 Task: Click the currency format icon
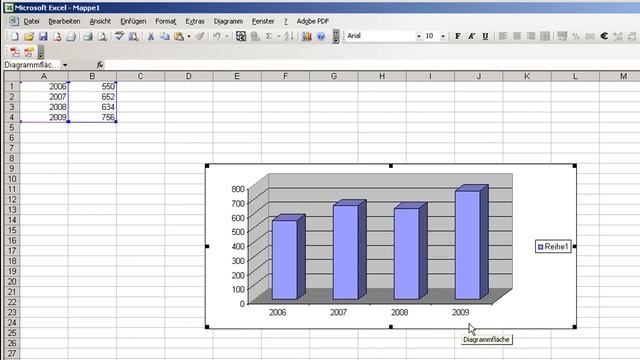(562, 36)
